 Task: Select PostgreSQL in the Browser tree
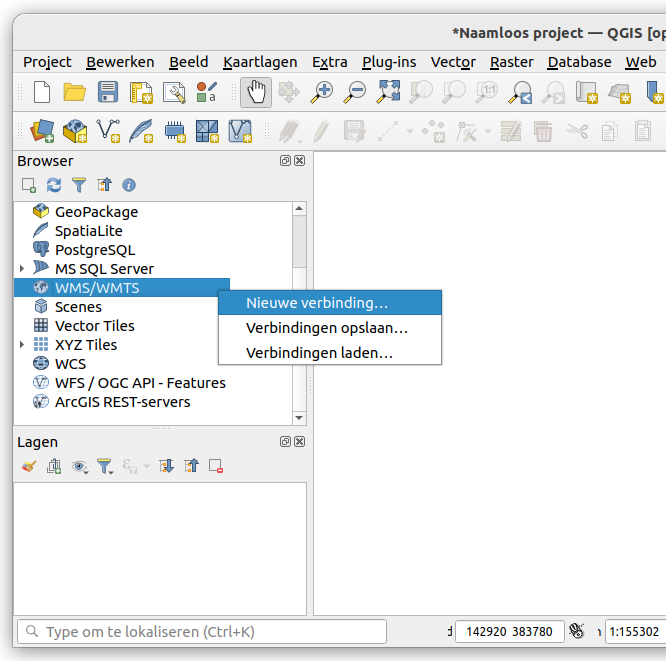click(x=95, y=250)
